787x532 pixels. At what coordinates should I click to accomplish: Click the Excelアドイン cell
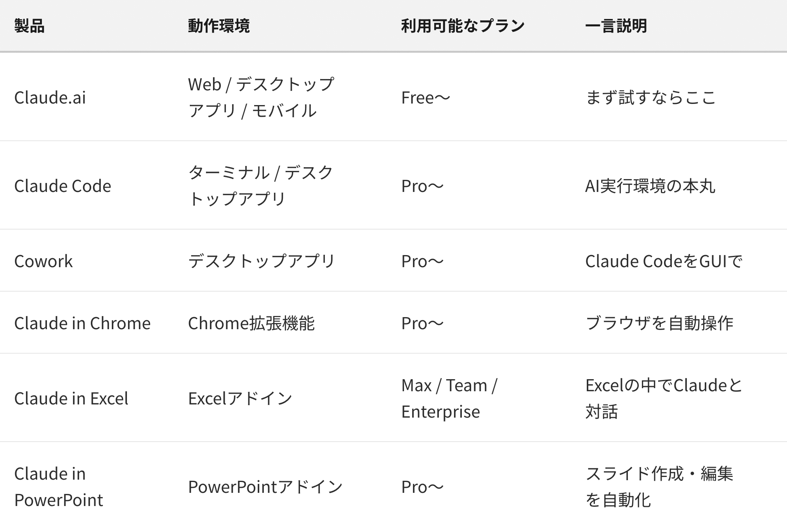240,398
